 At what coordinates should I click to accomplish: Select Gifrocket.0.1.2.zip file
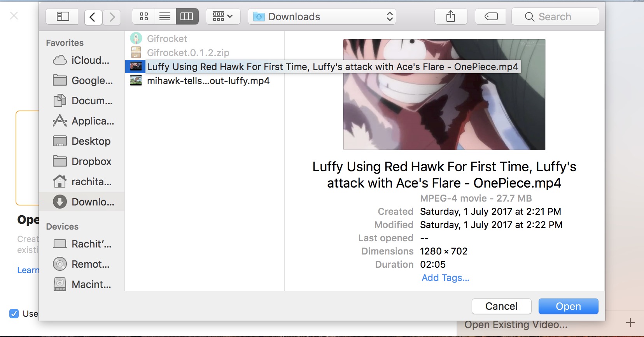[x=204, y=53]
